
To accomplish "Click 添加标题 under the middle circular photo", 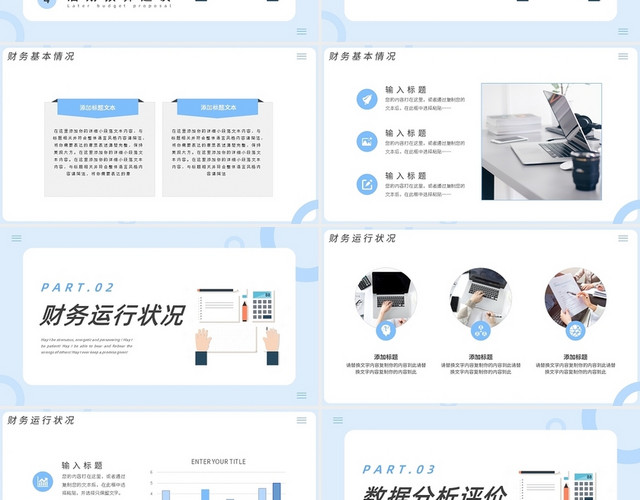I will click(480, 357).
